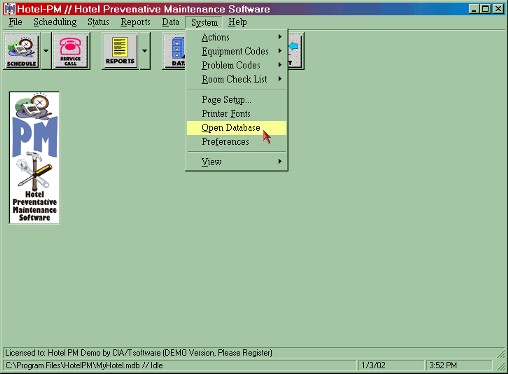
Task: Open the Data menu in menu bar
Action: coord(171,22)
